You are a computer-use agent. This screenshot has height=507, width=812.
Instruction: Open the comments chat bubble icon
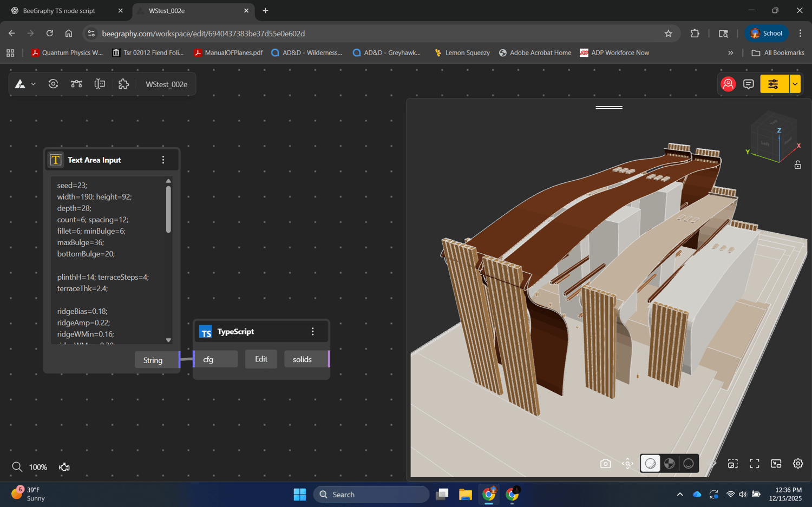click(748, 84)
